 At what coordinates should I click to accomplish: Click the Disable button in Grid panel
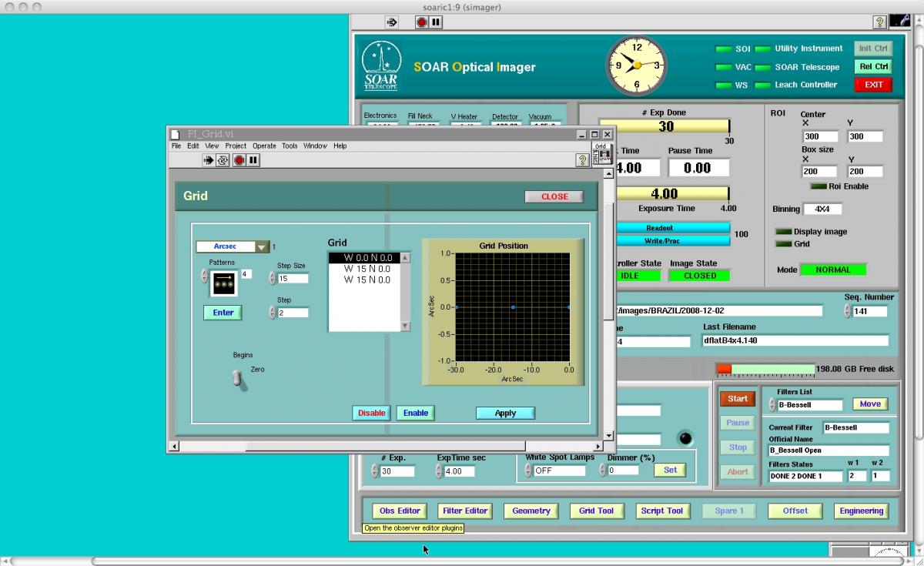pyautogui.click(x=372, y=413)
